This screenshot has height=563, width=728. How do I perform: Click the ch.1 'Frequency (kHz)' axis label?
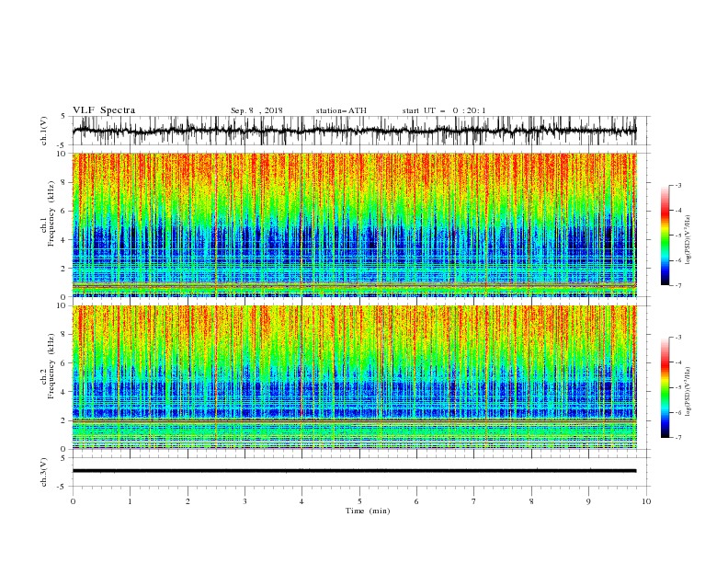coord(51,214)
